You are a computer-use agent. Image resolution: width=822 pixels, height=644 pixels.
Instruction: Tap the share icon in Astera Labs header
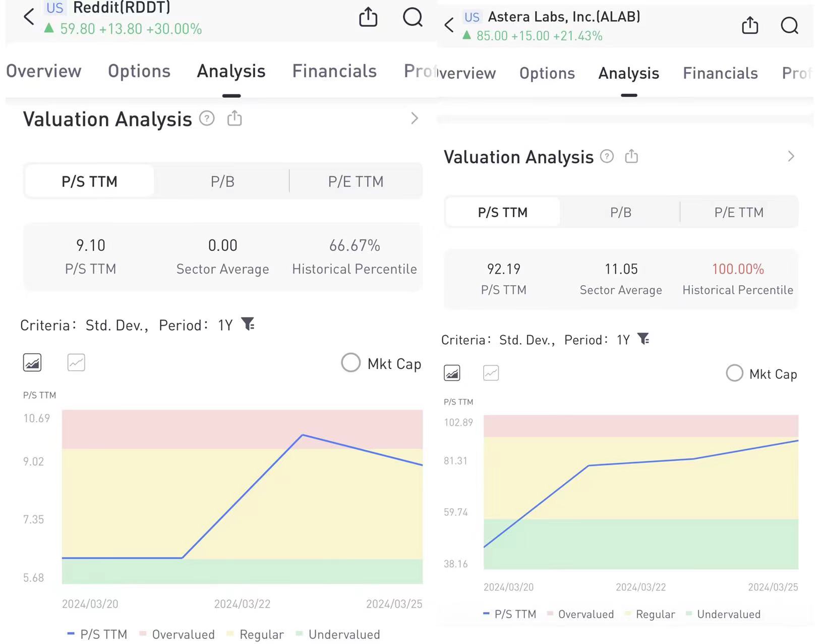point(750,25)
